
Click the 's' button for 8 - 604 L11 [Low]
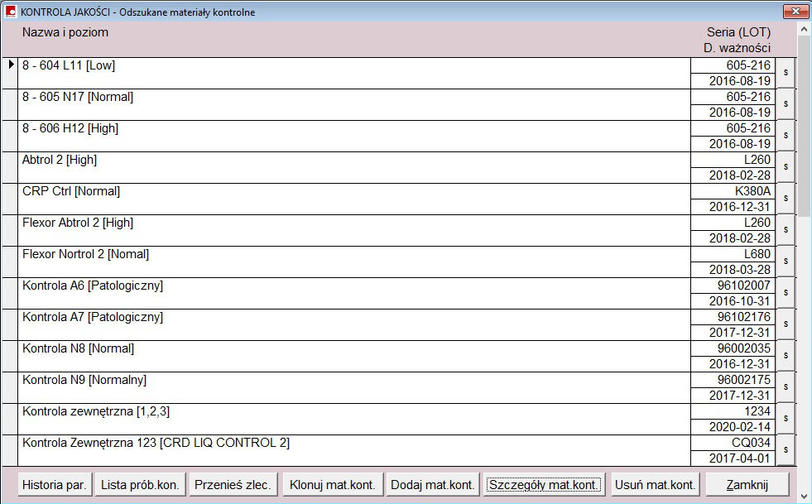785,73
